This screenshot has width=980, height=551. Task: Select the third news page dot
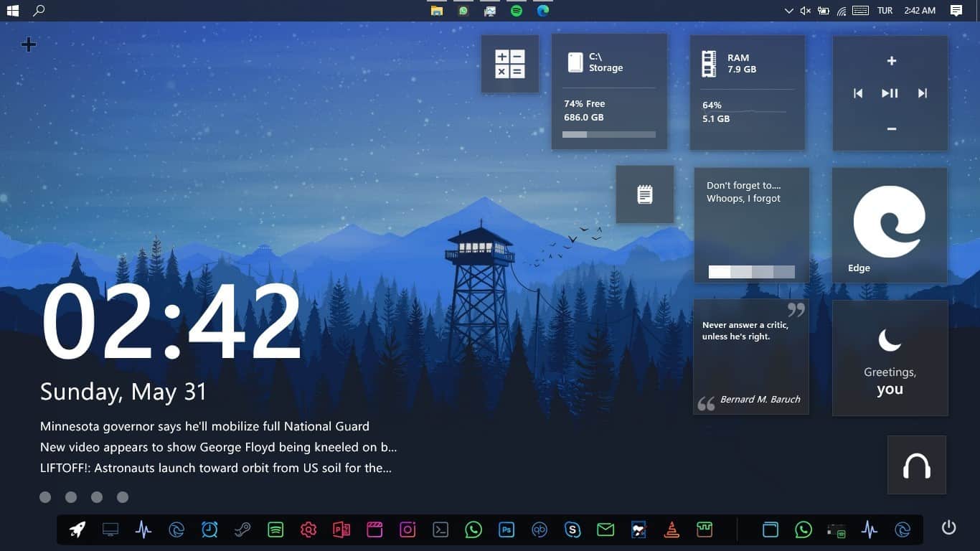(x=97, y=497)
